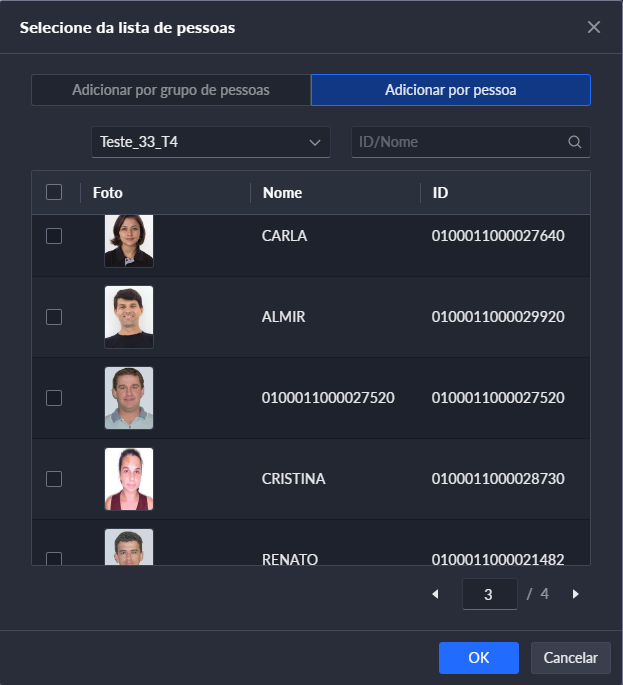Image resolution: width=623 pixels, height=685 pixels.
Task: Click the page number input box
Action: [x=489, y=594]
